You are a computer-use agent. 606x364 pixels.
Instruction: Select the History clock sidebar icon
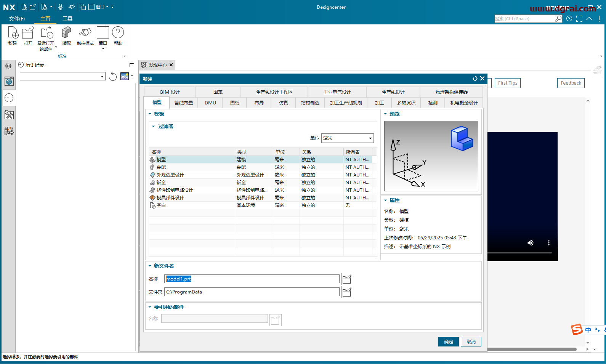(9, 98)
